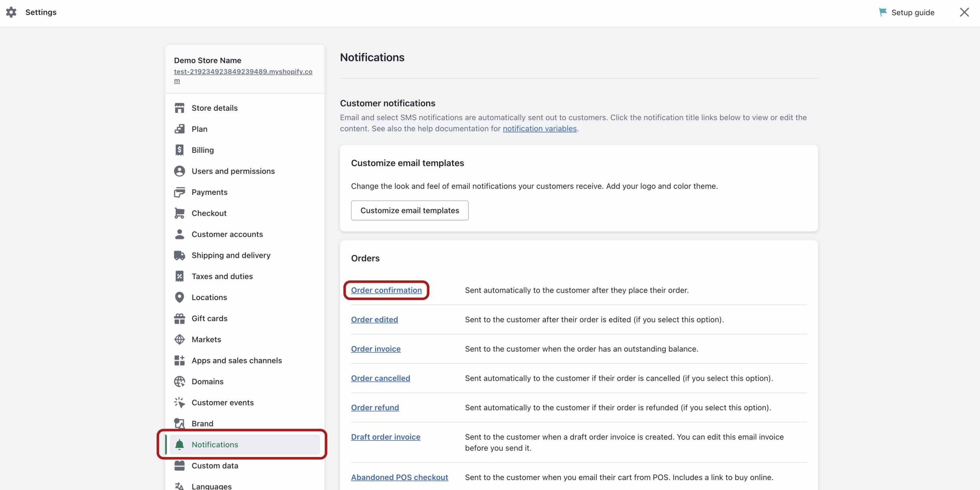Open Taxes and duties in the sidebar
The height and width of the screenshot is (490, 980).
point(222,276)
